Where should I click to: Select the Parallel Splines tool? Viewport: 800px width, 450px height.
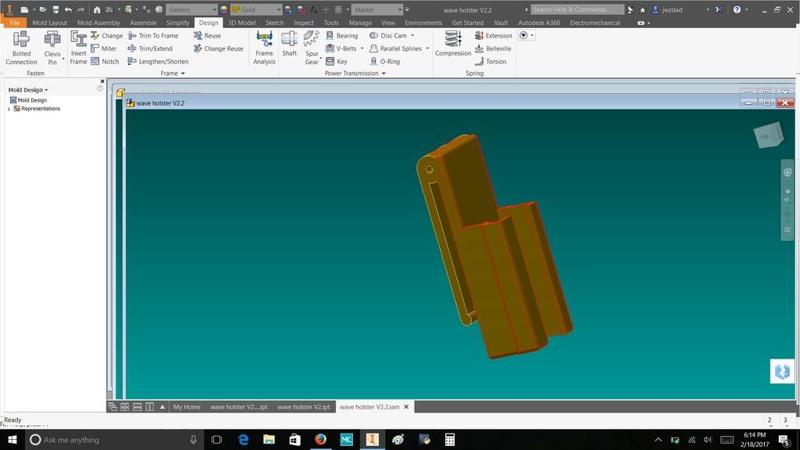click(395, 48)
